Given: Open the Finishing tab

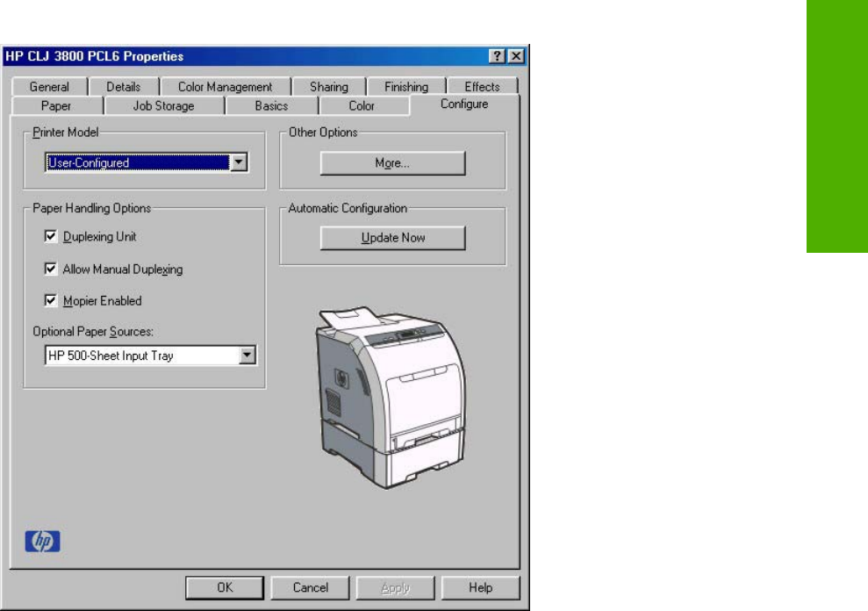Looking at the screenshot, I should [406, 87].
